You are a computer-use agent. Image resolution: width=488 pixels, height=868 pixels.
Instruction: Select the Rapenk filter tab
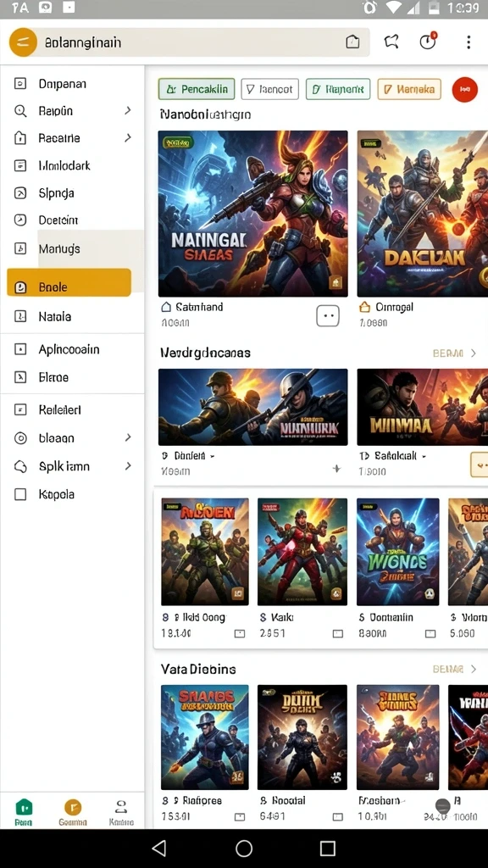[337, 89]
